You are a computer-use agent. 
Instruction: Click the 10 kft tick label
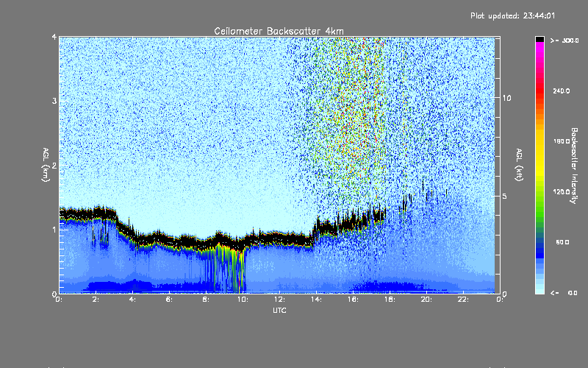(x=506, y=98)
